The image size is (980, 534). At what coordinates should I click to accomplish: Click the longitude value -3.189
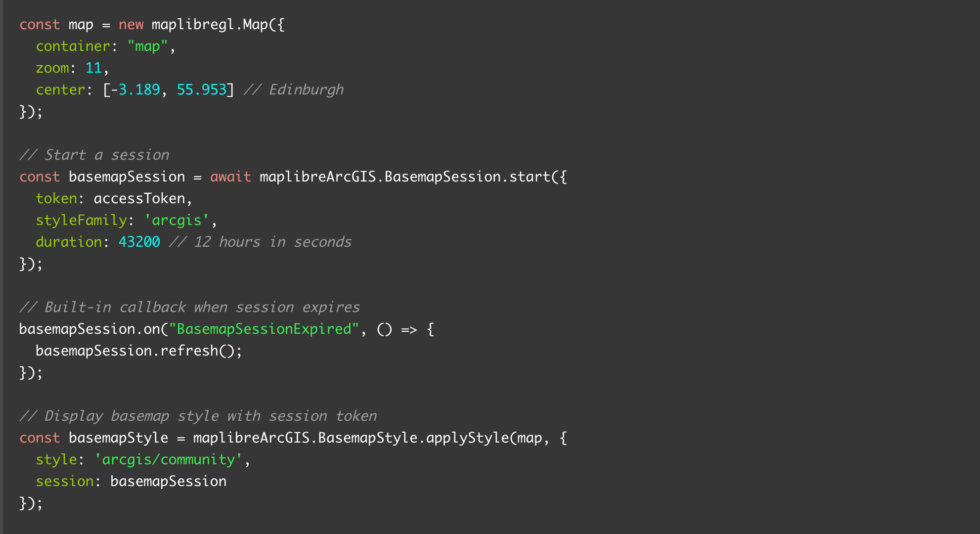pyautogui.click(x=135, y=90)
